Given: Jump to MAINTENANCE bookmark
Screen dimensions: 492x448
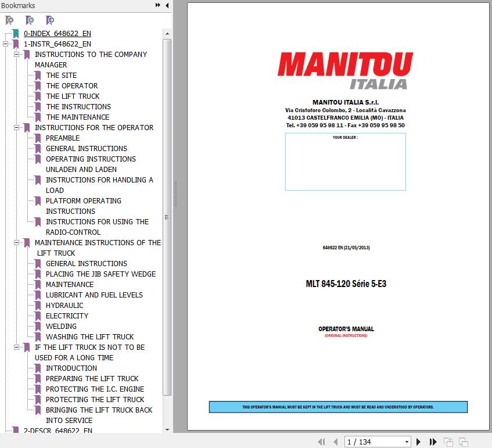Looking at the screenshot, I should coord(70,285).
